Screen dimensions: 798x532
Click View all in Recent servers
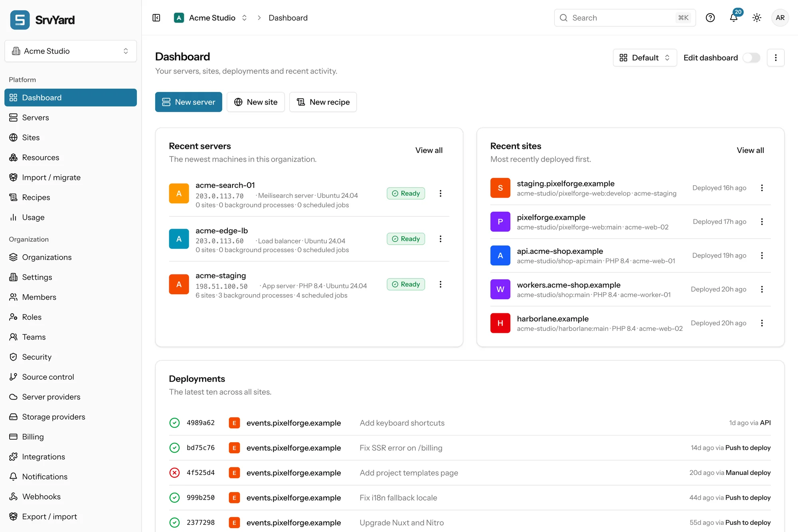coord(429,150)
